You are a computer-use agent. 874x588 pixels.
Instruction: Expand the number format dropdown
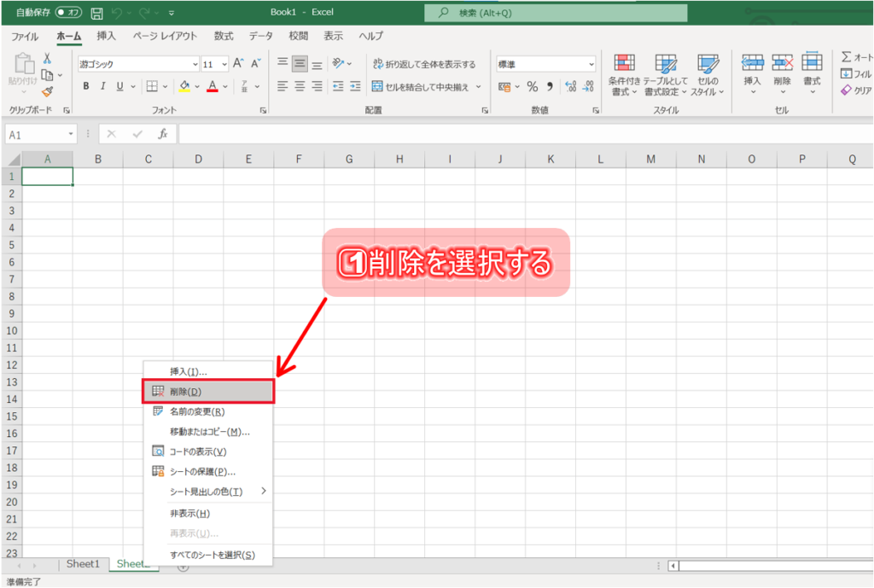click(x=591, y=64)
